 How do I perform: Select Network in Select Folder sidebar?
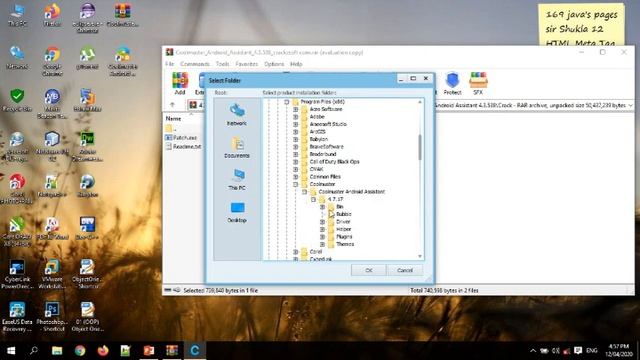coord(237,115)
